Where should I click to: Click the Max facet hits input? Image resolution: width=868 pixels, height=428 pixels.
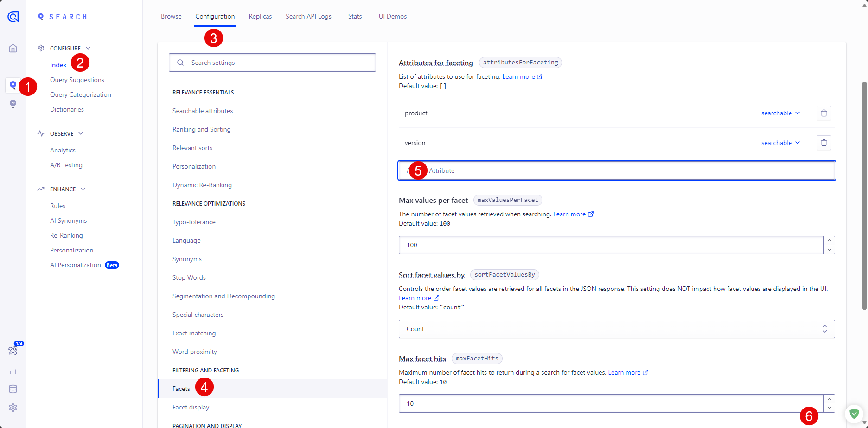click(611, 403)
